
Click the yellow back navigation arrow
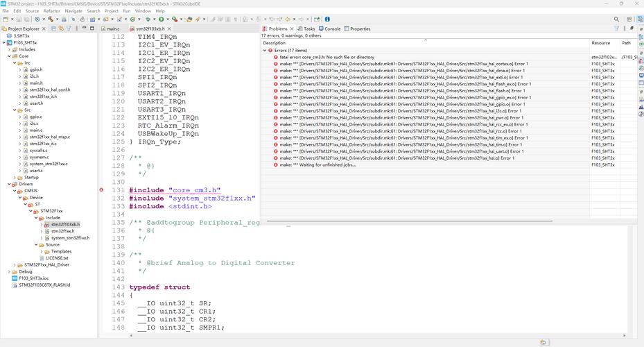(288, 19)
